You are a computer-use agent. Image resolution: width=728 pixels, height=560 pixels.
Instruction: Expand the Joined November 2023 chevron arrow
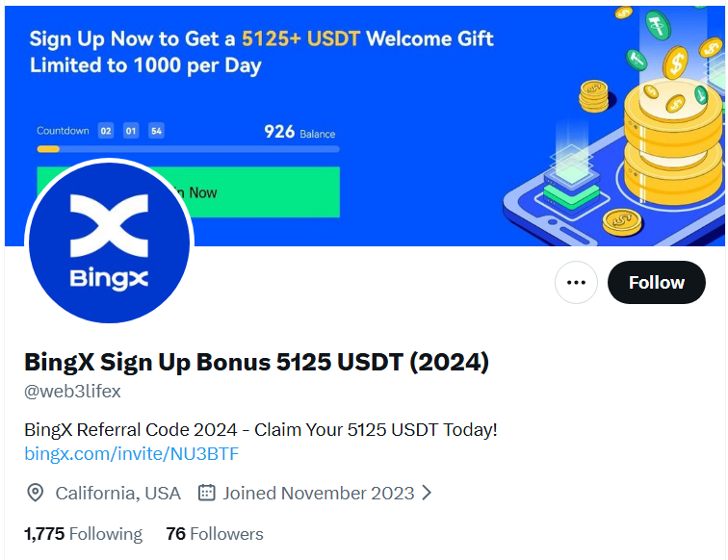(x=427, y=494)
